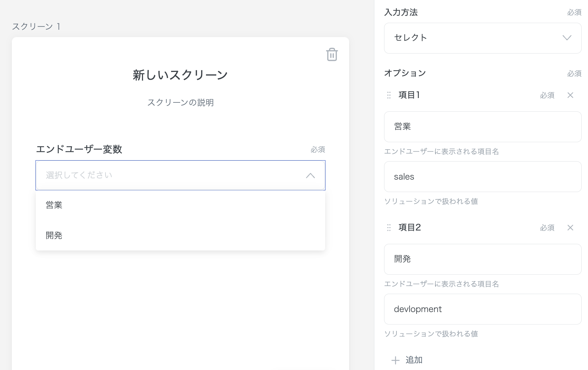Click the chevron in 入力方法 dropdown

point(567,38)
